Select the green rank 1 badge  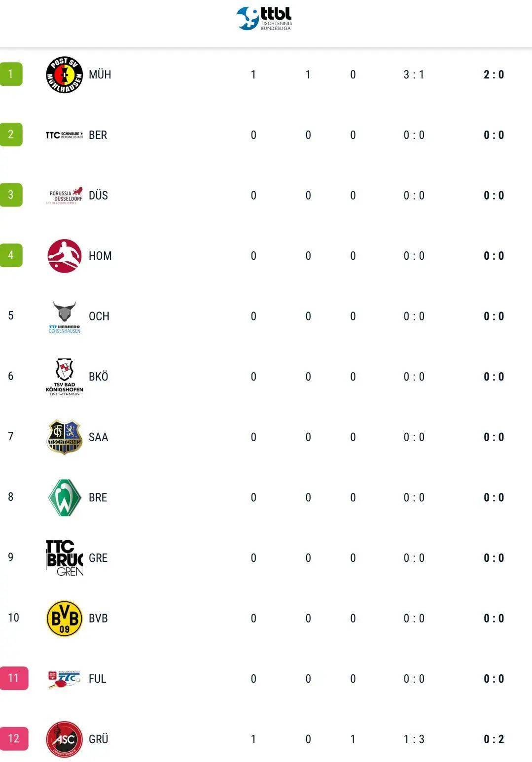click(x=11, y=74)
